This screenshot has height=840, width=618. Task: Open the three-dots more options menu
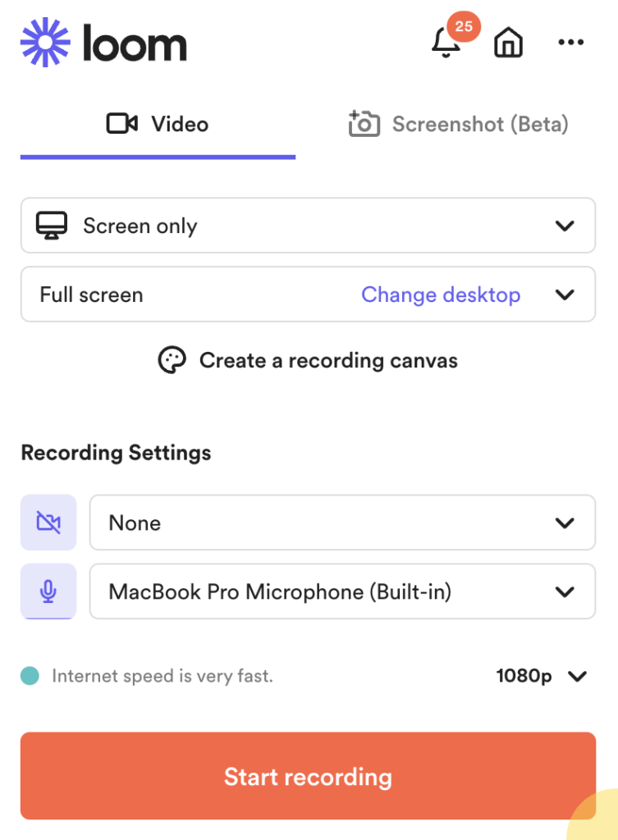570,43
